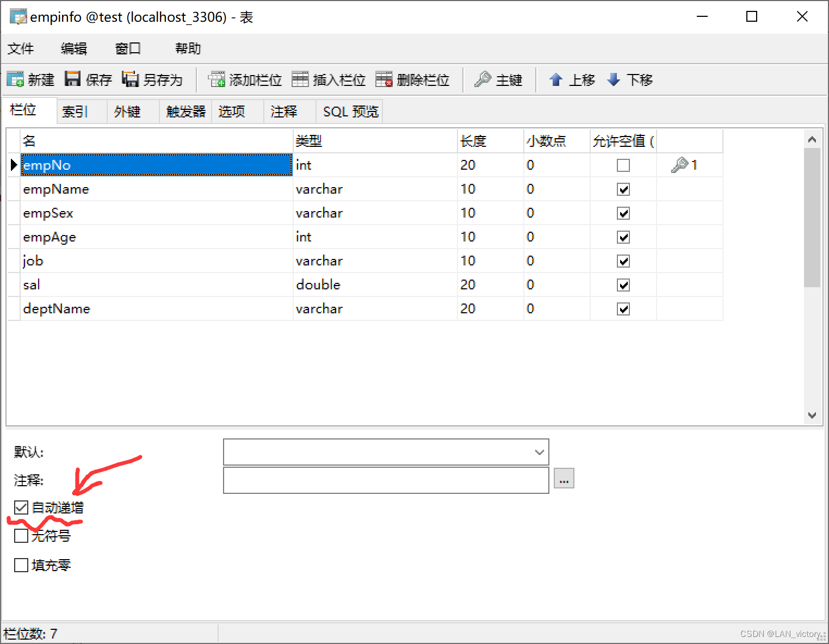Enable the 无符号 unsigned checkbox

21,536
